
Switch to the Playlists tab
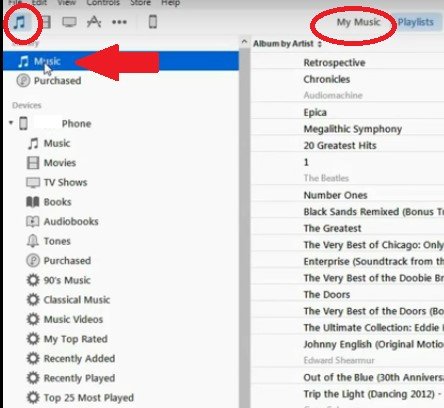tap(416, 22)
